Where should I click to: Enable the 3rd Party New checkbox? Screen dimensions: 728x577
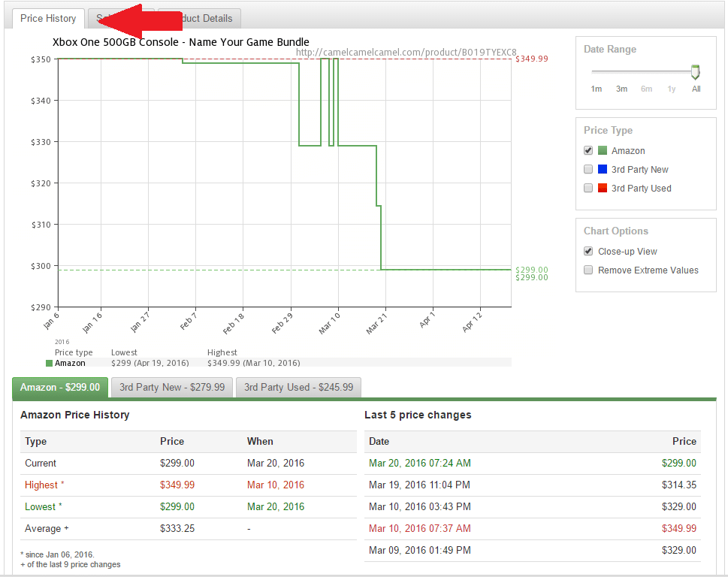click(x=588, y=169)
